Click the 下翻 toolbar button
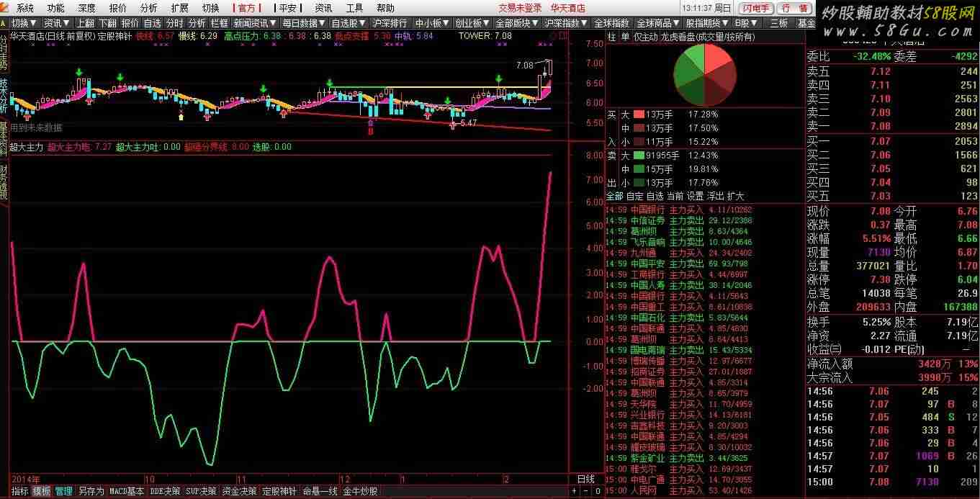 coord(107,23)
